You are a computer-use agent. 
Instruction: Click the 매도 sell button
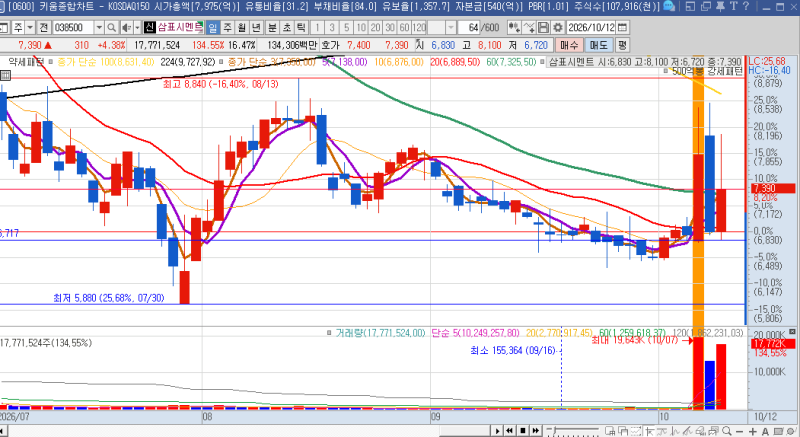click(598, 45)
